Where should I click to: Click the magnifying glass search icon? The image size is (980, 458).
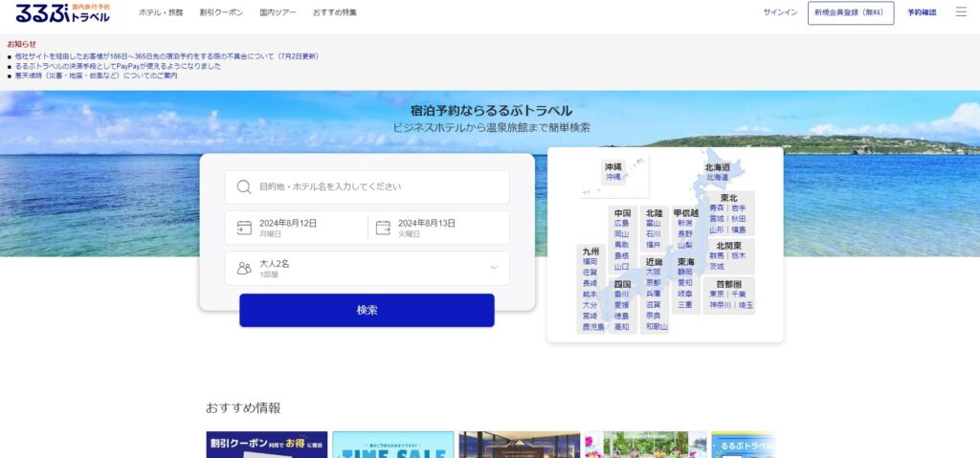click(244, 186)
